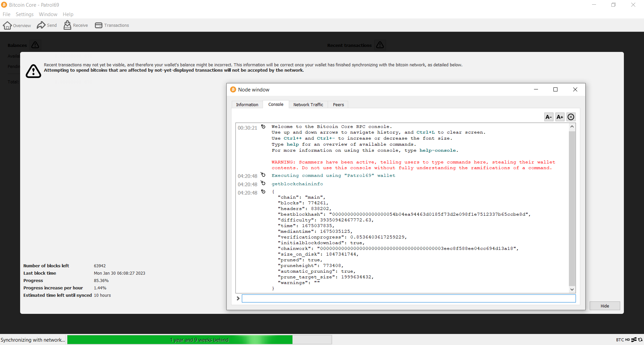The width and height of the screenshot is (644, 345).
Task: Click the Last block time value
Action: [119, 273]
